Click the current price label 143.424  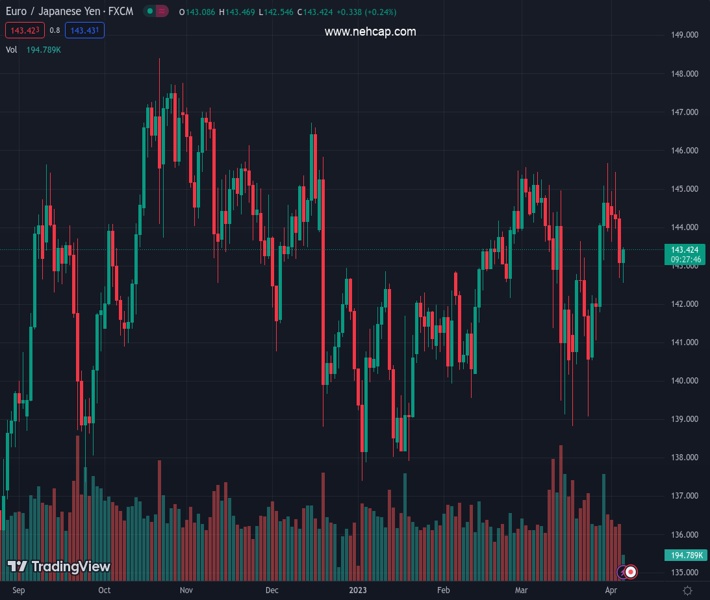685,250
